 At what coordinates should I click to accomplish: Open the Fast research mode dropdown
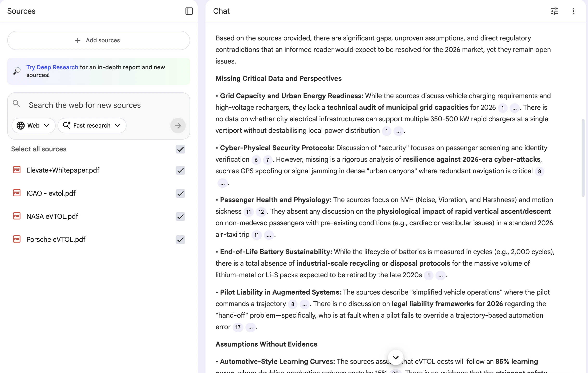tap(92, 126)
